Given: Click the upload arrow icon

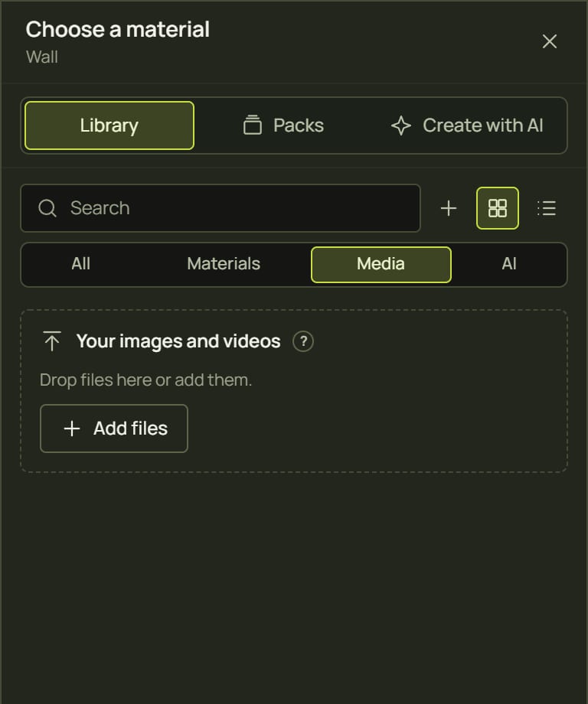Looking at the screenshot, I should (52, 341).
